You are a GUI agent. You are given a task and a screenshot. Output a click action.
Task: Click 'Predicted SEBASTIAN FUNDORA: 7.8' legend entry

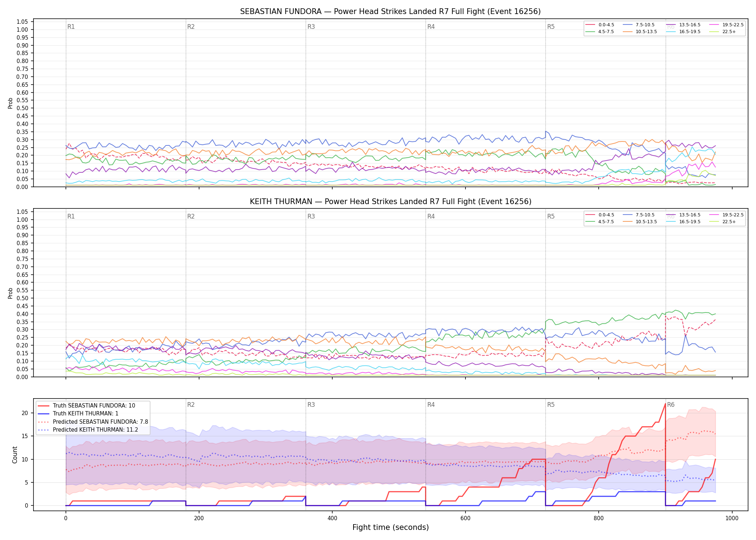93,422
